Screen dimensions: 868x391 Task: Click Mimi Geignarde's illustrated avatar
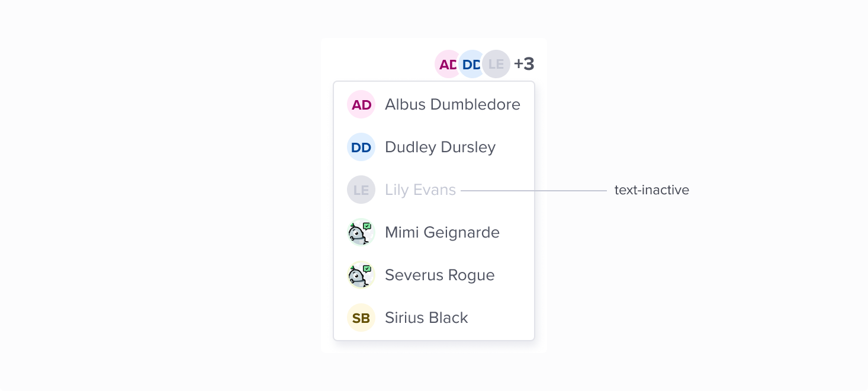coord(361,232)
